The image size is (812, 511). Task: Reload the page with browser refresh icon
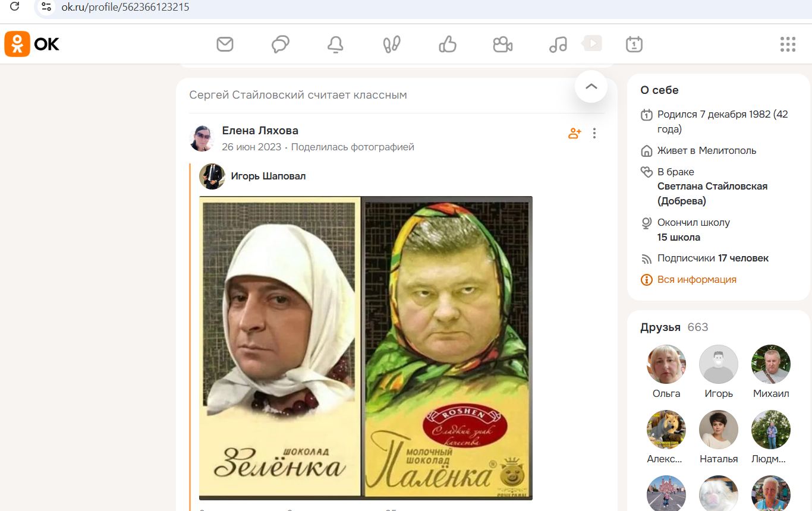click(15, 7)
